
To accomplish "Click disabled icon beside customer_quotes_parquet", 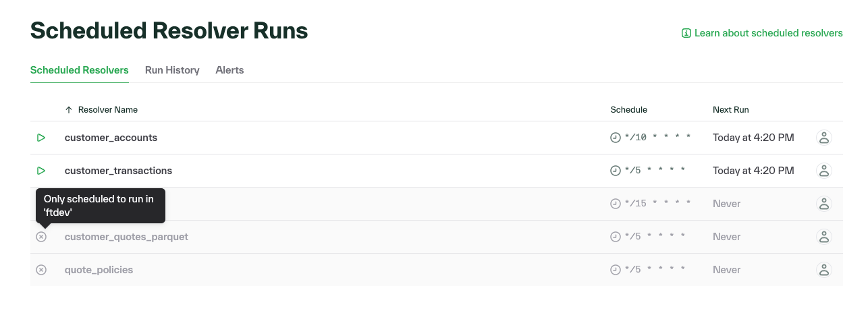I will [41, 237].
